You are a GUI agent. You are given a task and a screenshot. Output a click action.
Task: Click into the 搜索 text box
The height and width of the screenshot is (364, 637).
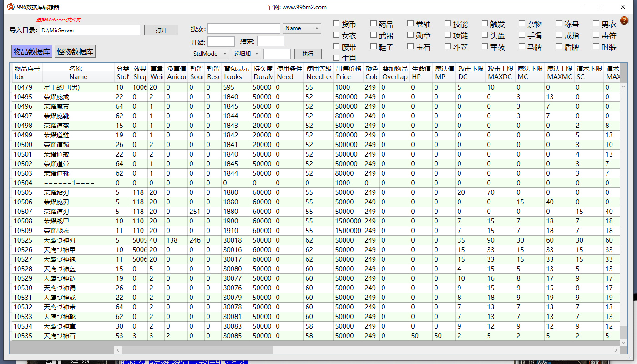(244, 29)
